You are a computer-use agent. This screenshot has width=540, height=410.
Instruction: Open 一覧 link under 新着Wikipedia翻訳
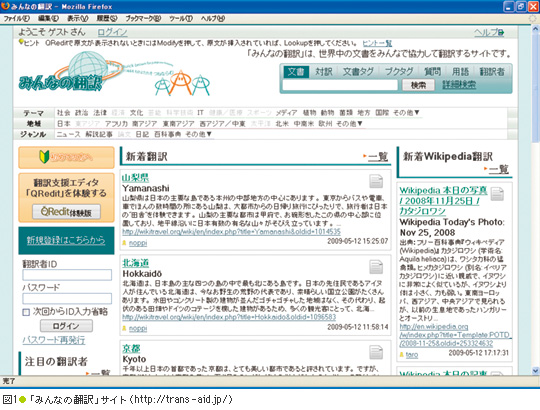[499, 169]
